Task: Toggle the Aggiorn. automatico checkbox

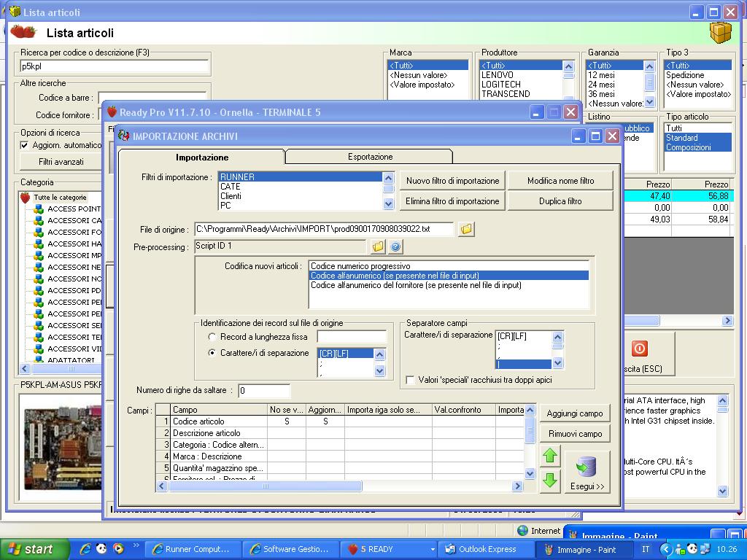Action: pos(25,145)
